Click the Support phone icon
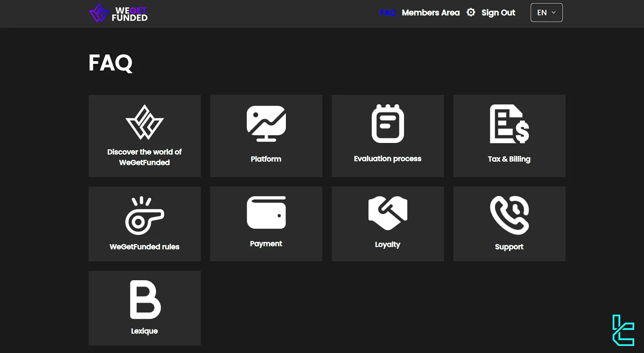The height and width of the screenshot is (353, 644). (509, 215)
